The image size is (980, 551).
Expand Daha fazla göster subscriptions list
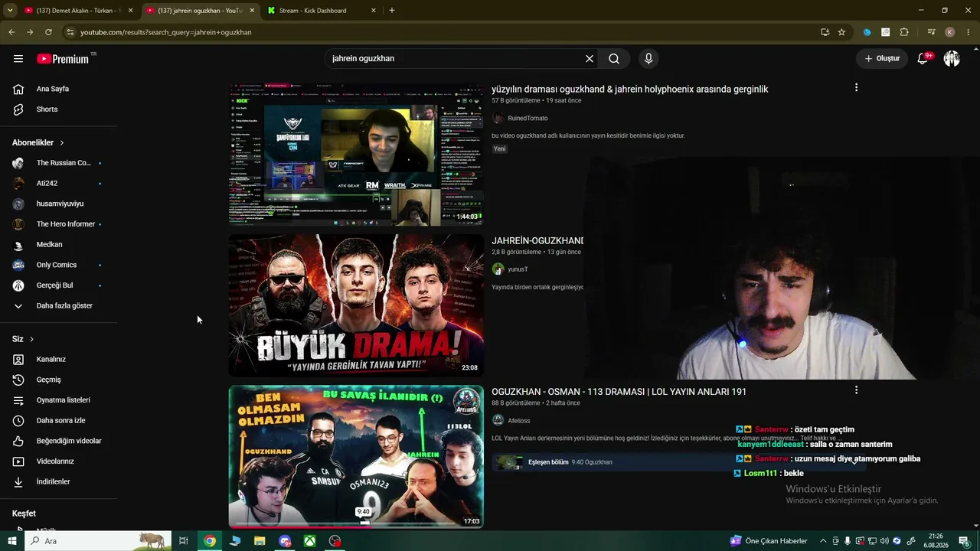59,306
